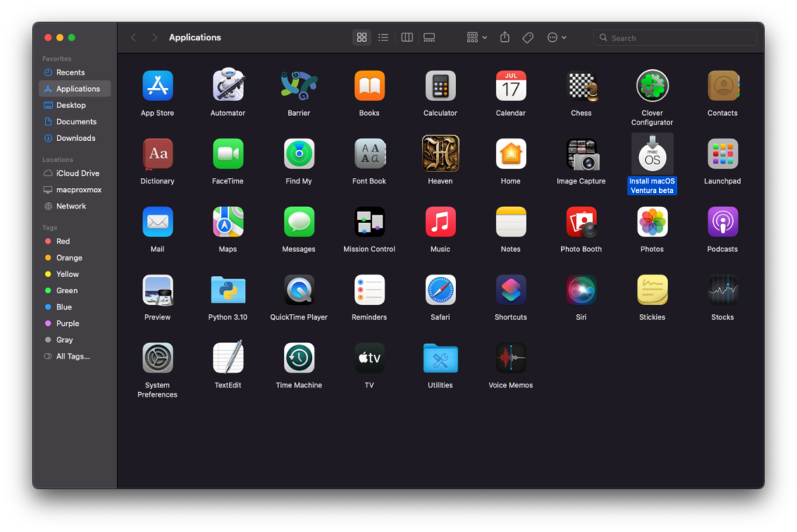Open the Python 3.10 folder

(x=228, y=289)
